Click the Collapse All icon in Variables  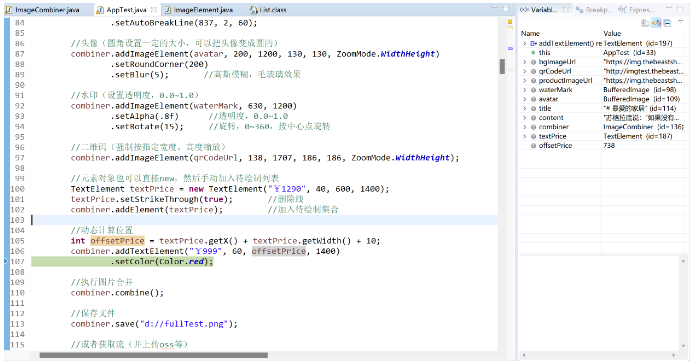667,23
